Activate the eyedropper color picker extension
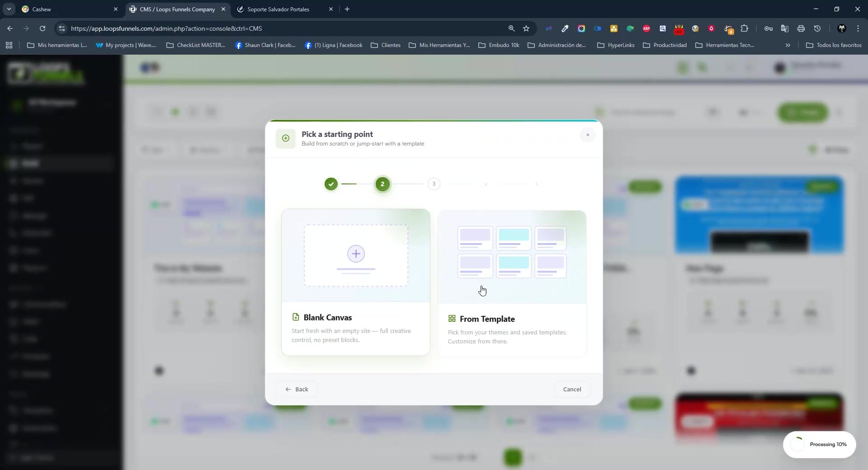868x470 pixels. 565,28
